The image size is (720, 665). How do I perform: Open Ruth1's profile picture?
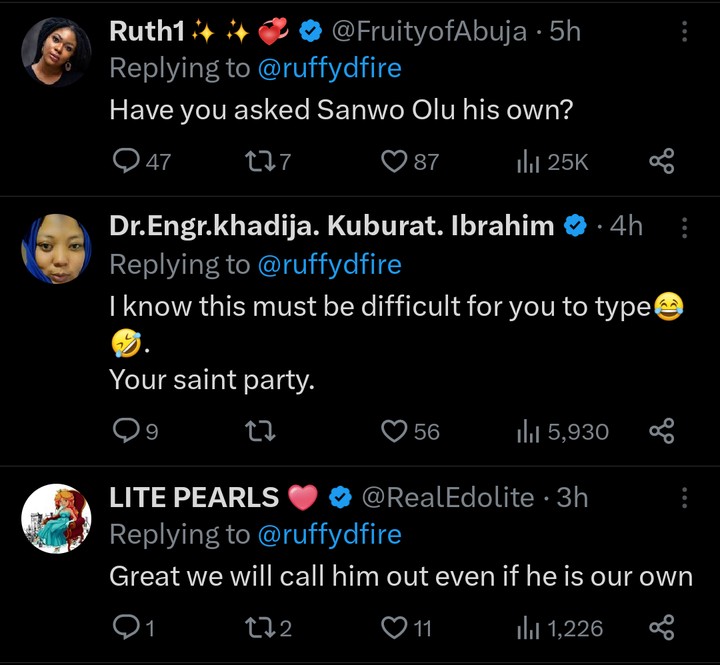coord(57,52)
